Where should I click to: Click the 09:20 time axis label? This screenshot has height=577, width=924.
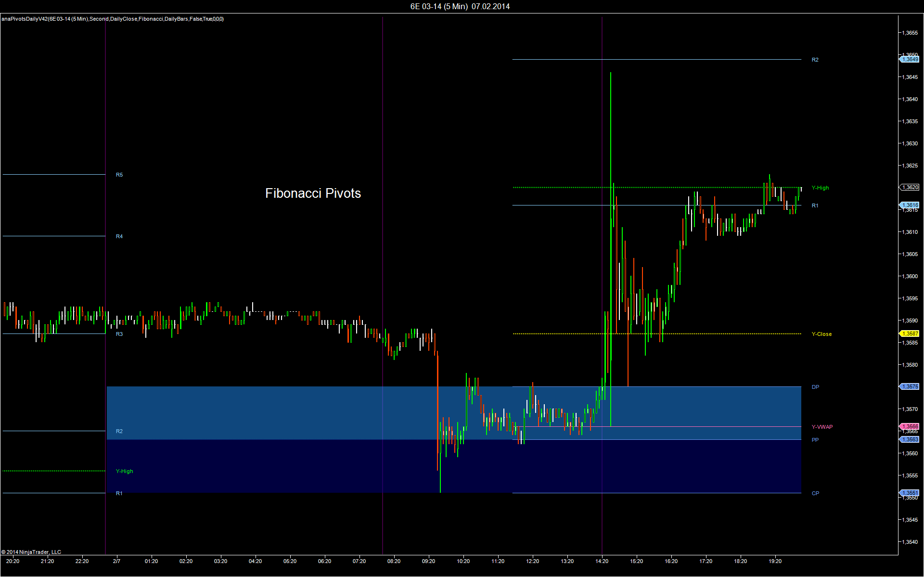[x=428, y=561]
